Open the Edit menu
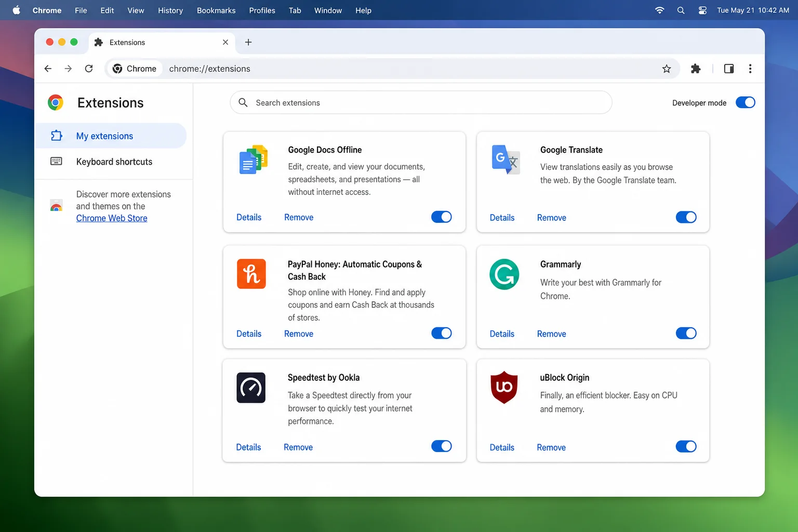 coord(107,10)
